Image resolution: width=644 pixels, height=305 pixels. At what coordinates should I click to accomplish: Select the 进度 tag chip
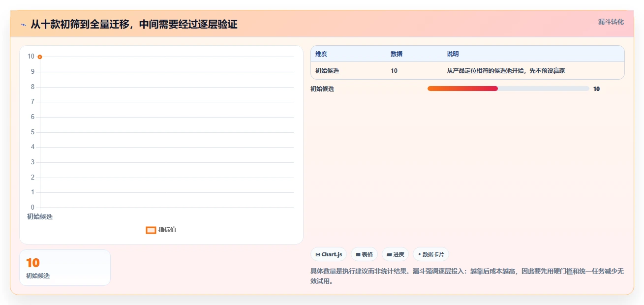pos(395,254)
